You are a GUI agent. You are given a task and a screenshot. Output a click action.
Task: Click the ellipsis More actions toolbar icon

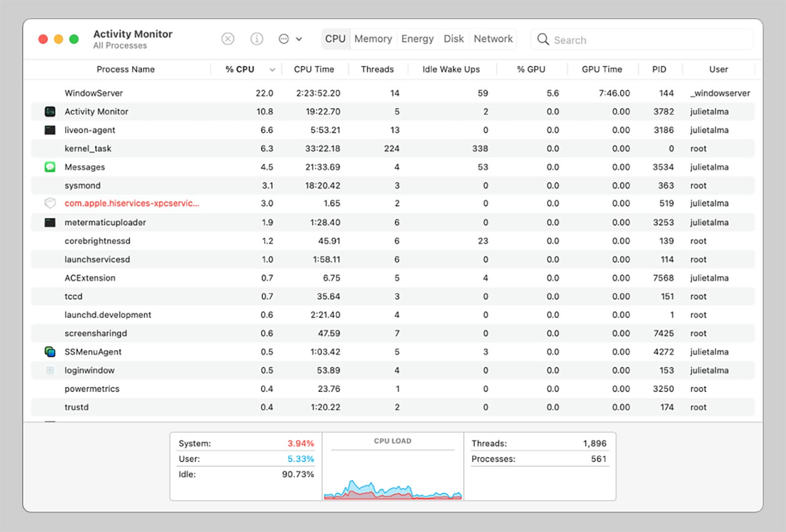283,39
